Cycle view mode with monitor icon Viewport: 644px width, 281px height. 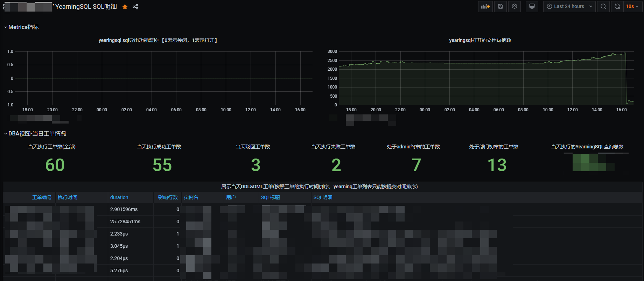coord(532,6)
